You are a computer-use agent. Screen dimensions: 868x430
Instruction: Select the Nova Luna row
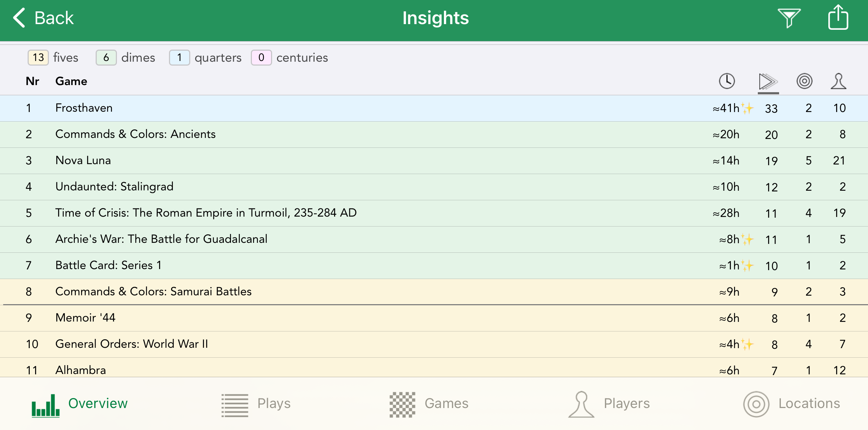pos(83,161)
